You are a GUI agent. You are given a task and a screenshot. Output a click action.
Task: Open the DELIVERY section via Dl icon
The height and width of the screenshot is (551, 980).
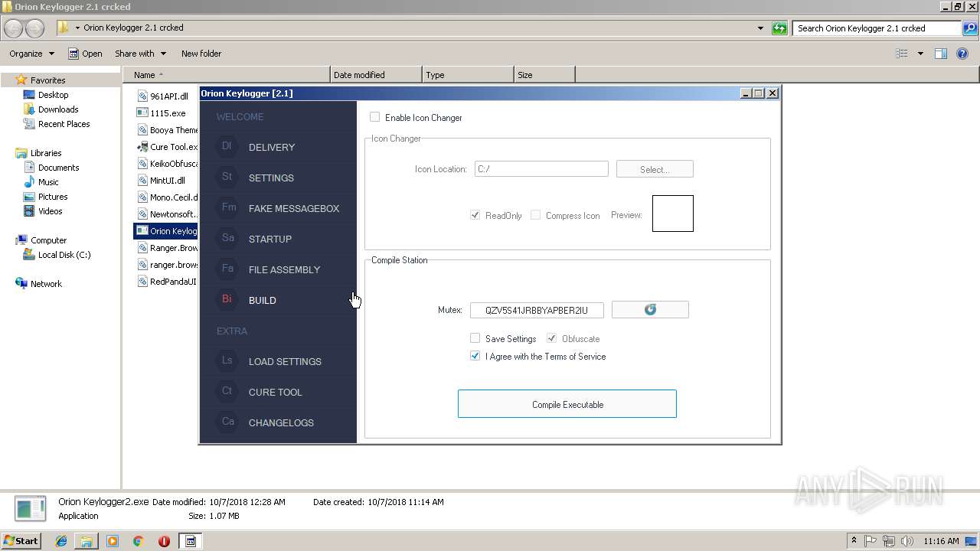[x=227, y=146]
